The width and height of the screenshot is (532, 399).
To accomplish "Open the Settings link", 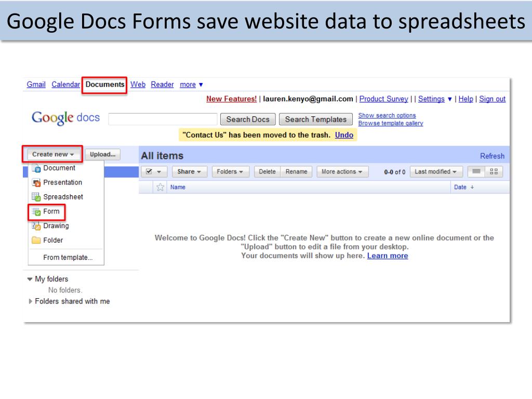I will coord(431,99).
